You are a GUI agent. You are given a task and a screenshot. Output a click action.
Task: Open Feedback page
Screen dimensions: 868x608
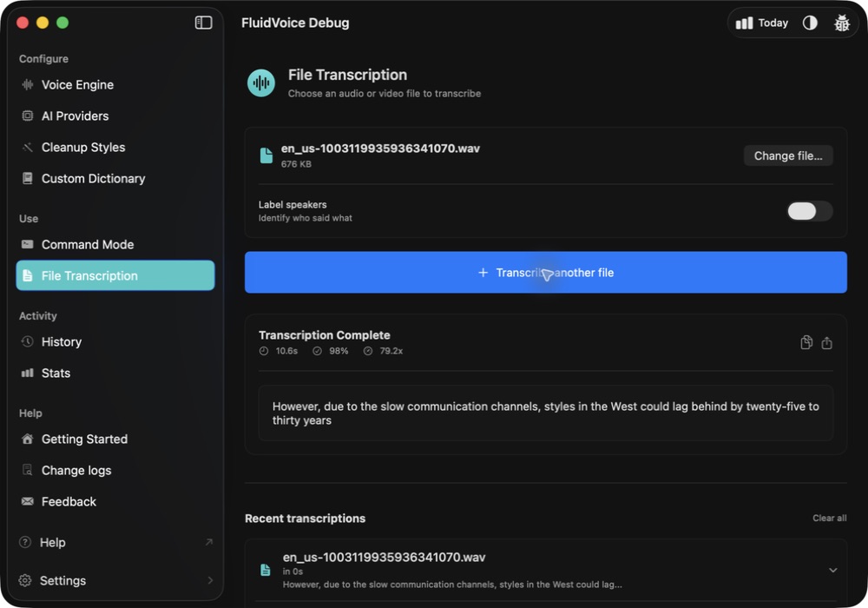click(x=115, y=501)
